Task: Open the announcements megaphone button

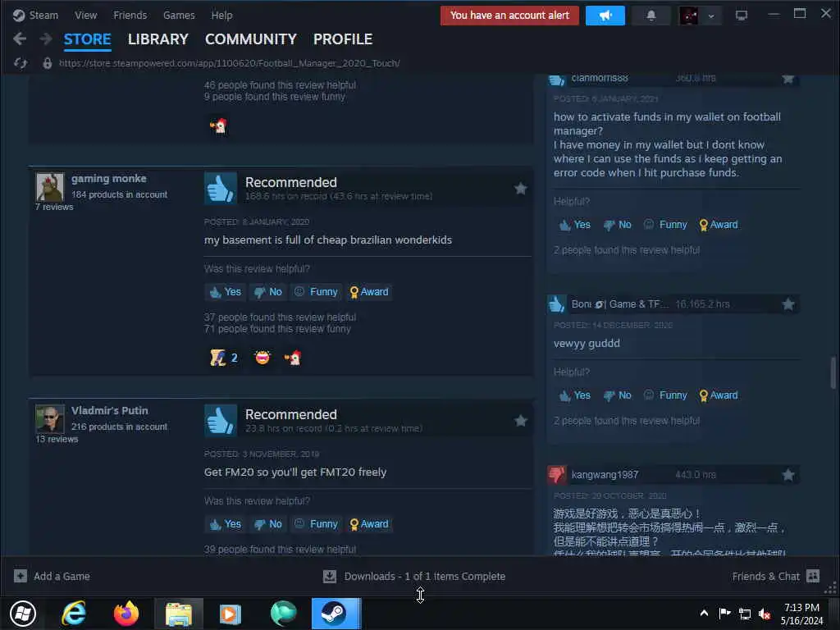Action: (x=605, y=16)
